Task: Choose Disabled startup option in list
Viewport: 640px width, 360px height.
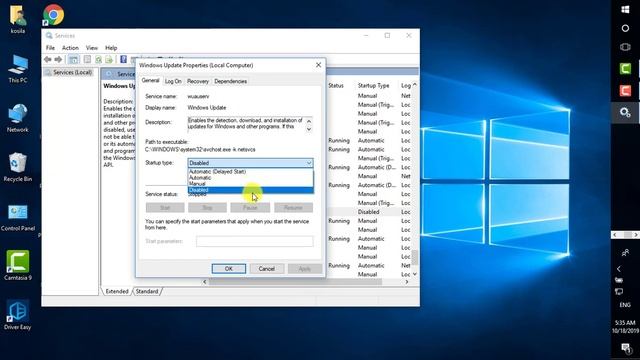Action: click(x=250, y=190)
